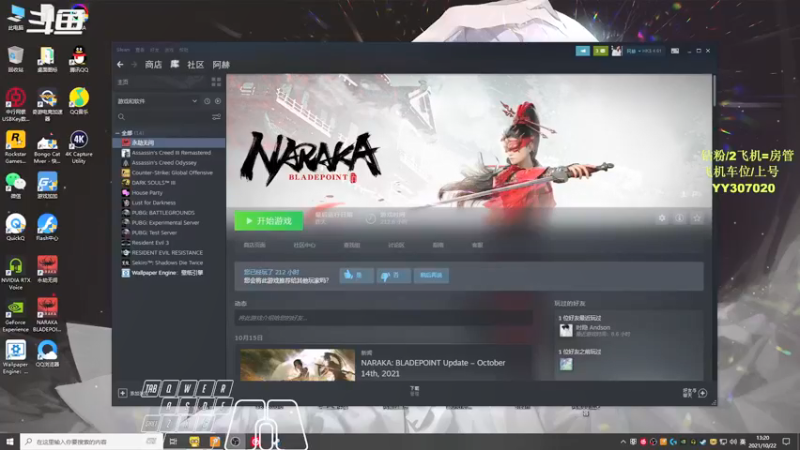This screenshot has height=450, width=800.
Task: Click the Steam forward navigation arrow
Action: click(134, 65)
